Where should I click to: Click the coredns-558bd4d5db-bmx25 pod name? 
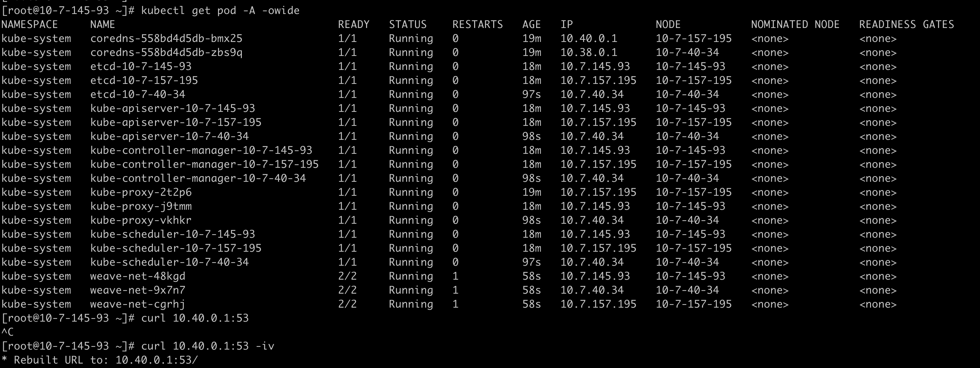tap(166, 38)
